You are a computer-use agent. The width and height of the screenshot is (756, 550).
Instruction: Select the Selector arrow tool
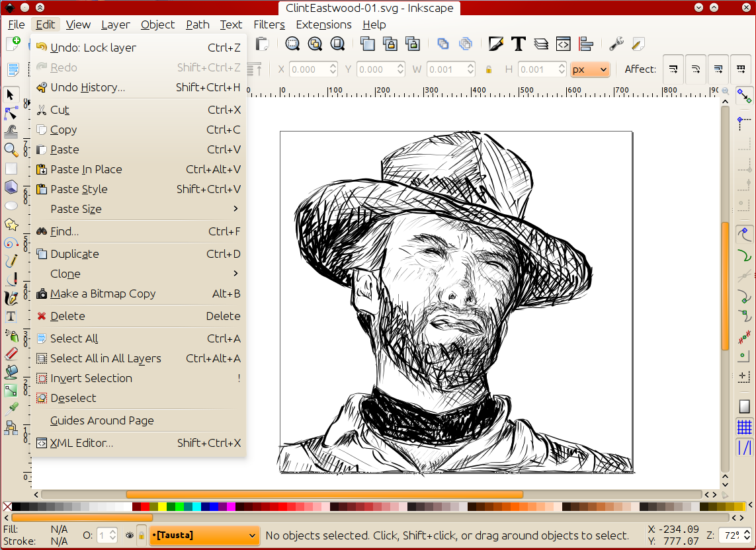pos(11,95)
